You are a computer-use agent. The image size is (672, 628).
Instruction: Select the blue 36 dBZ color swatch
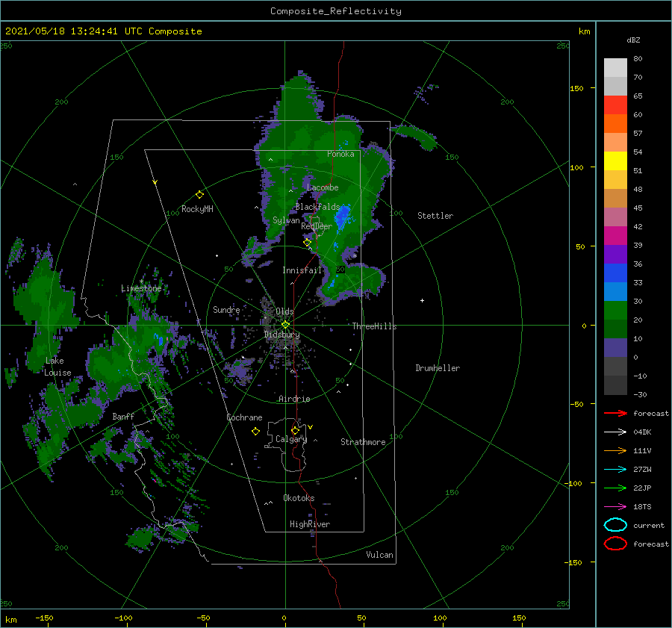click(615, 273)
